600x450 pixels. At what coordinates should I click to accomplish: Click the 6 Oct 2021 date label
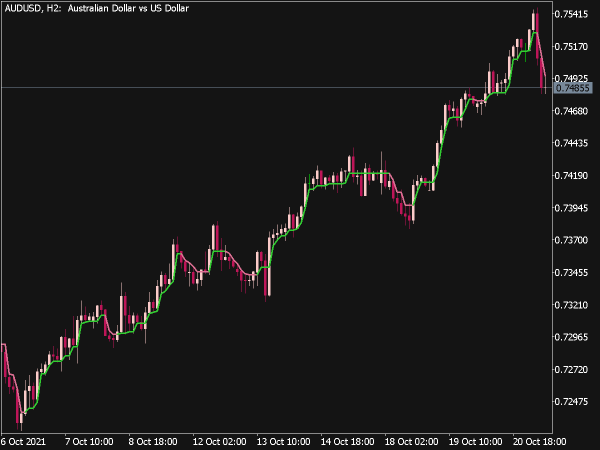pyautogui.click(x=23, y=441)
